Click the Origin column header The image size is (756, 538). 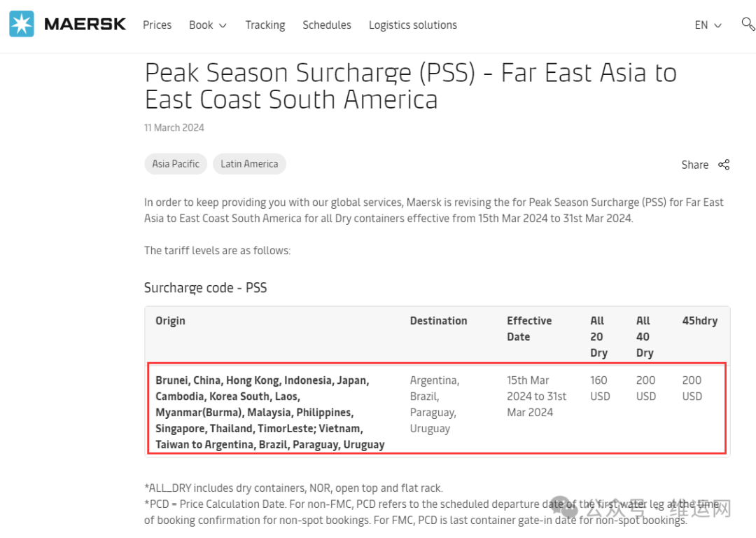170,321
